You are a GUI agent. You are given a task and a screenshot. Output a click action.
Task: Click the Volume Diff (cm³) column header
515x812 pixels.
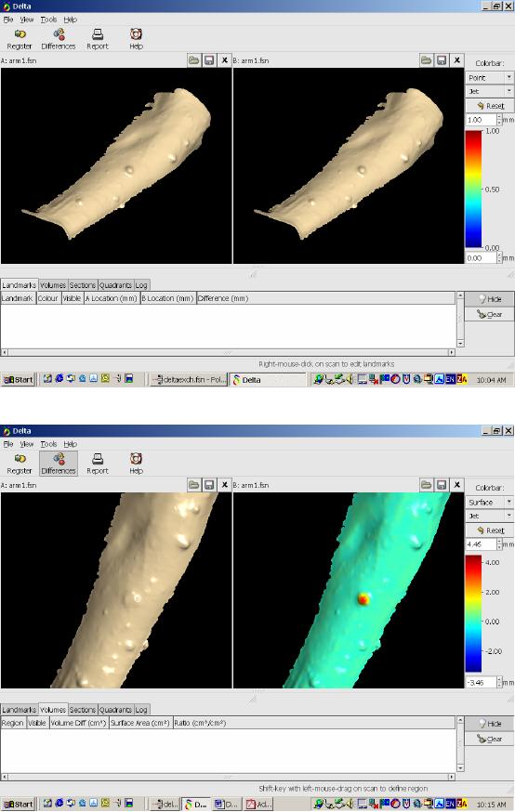pyautogui.click(x=78, y=723)
